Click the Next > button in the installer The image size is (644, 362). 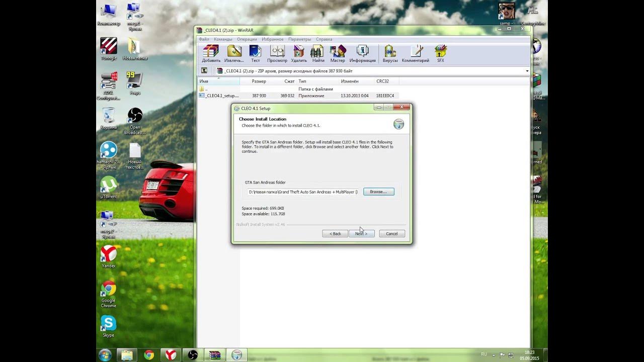(x=361, y=233)
